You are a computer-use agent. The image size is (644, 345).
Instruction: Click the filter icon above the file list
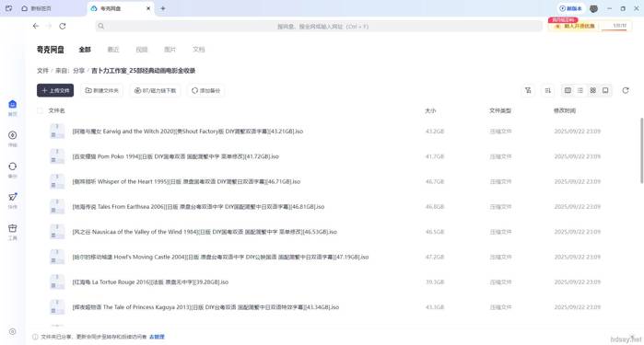528,90
